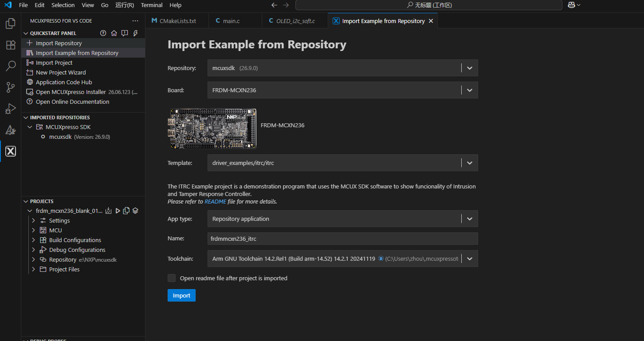
Task: Click the help icon in Quickstart Panel header
Action: pos(103,33)
